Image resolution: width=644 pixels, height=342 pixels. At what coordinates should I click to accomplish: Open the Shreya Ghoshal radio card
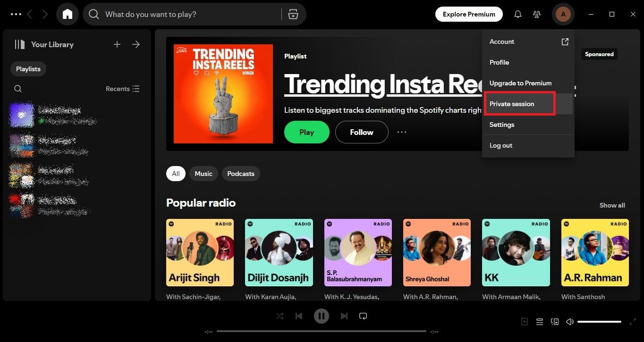coord(437,252)
